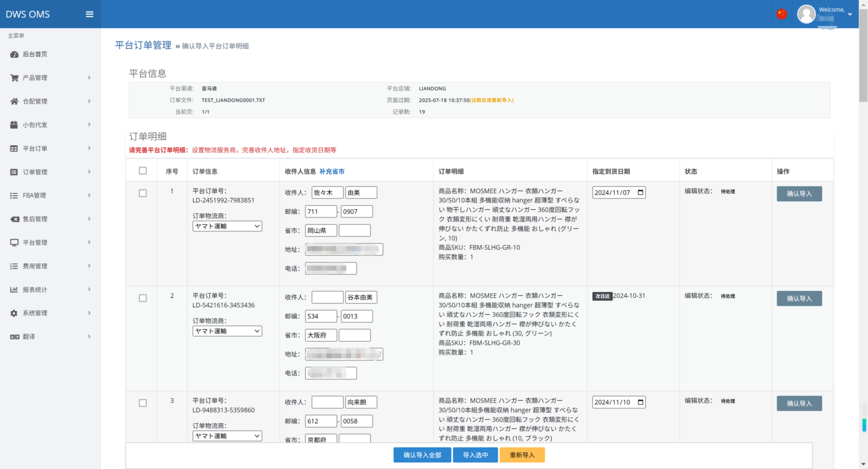Click the dashboard icon beside 后台首页
Screen dimensions: 868x469
coord(14,54)
